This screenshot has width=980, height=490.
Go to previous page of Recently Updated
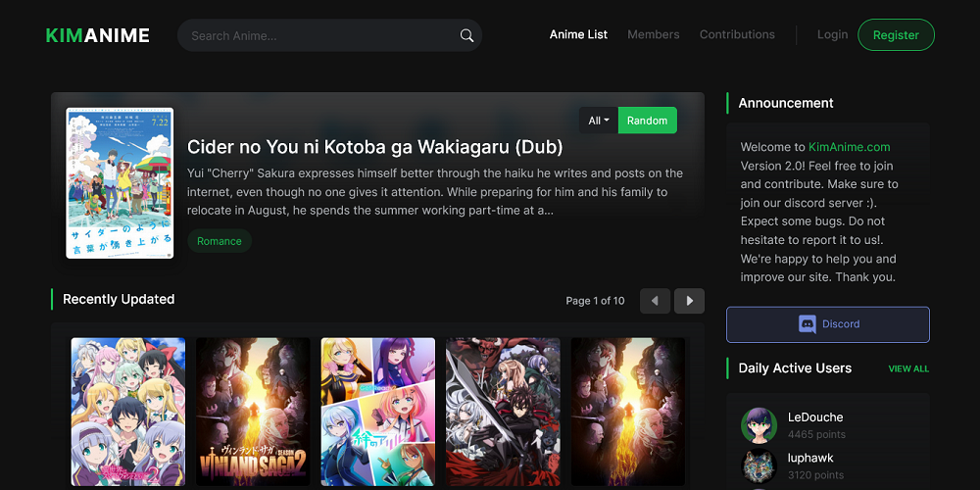(x=655, y=301)
